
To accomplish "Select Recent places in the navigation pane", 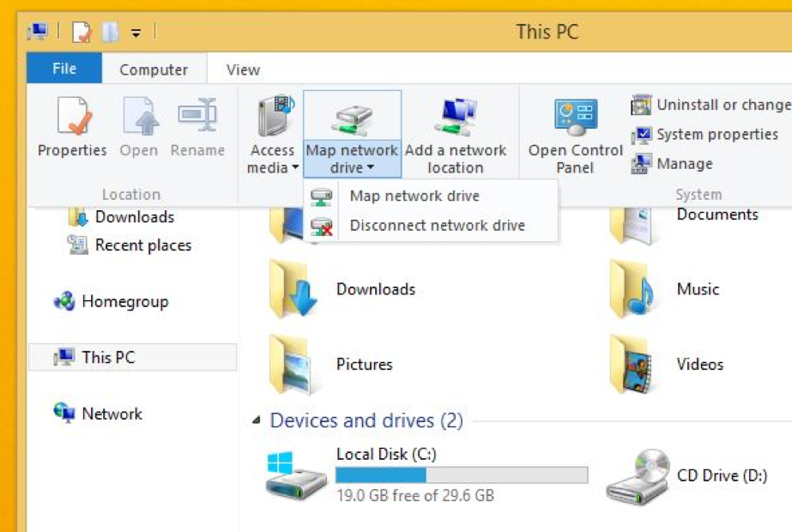I will click(130, 245).
